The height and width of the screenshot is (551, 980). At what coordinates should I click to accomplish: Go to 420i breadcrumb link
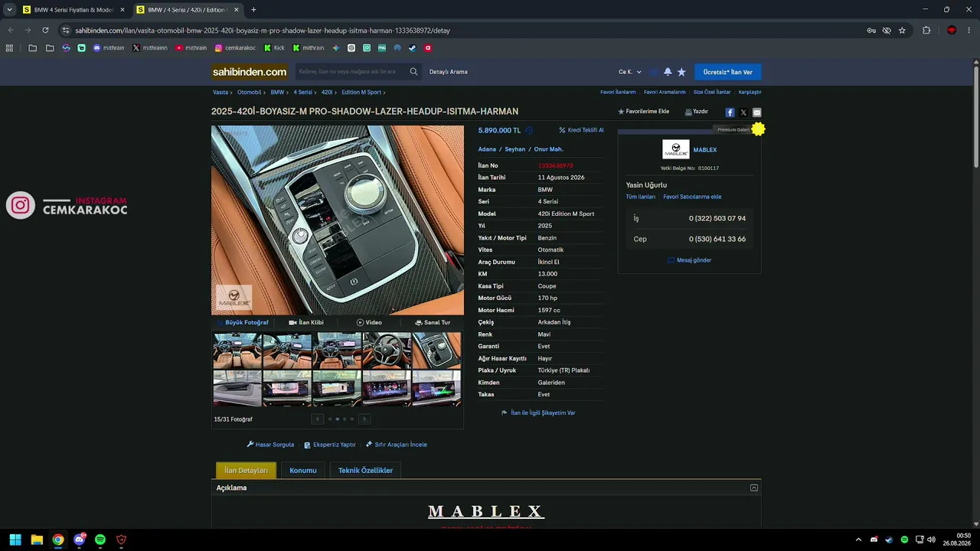(x=327, y=93)
